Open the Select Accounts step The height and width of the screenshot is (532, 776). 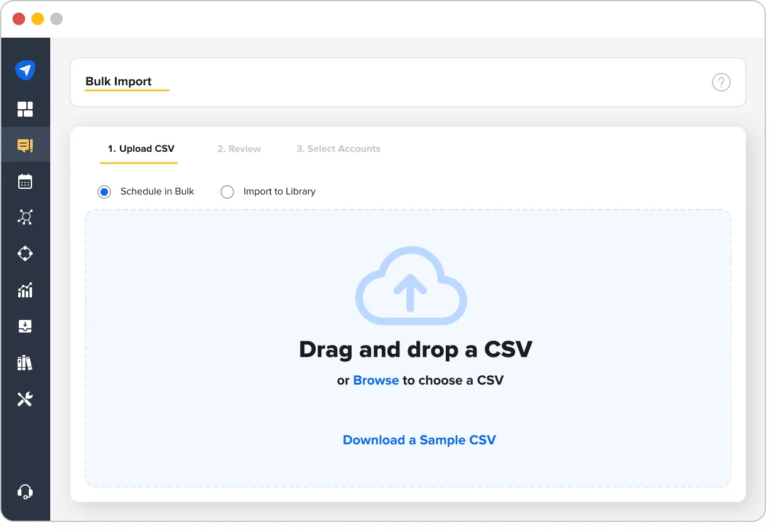(x=338, y=149)
